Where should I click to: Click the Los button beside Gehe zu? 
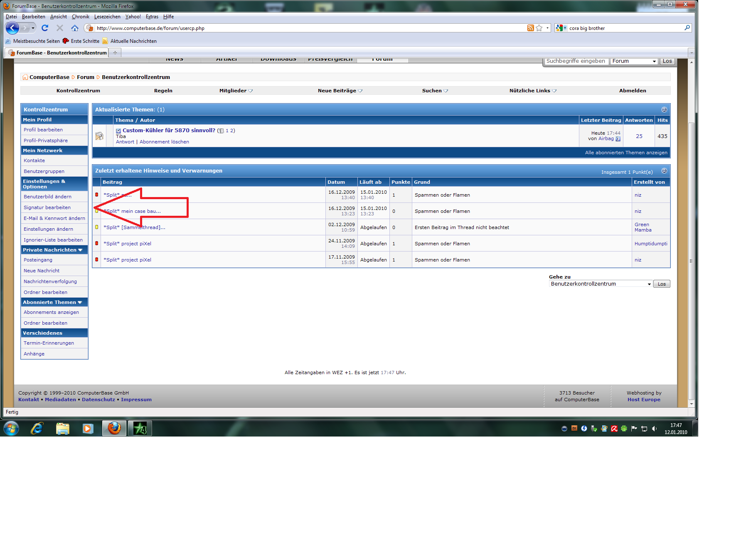click(662, 284)
